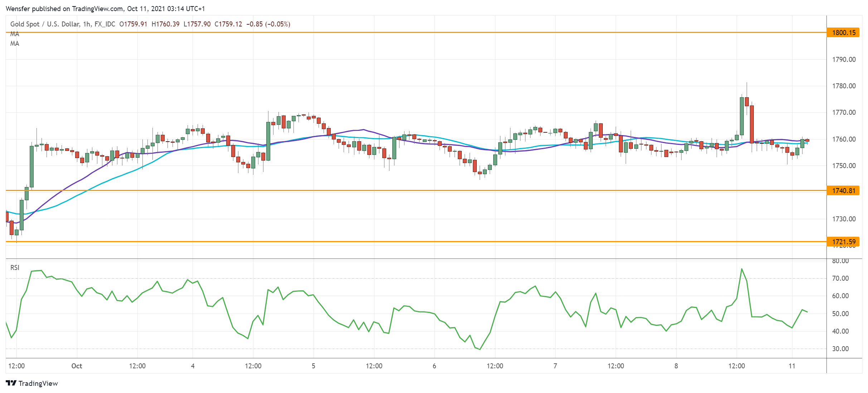Click the 30.00 level on RSI scale
The height and width of the screenshot is (393, 868).
840,349
